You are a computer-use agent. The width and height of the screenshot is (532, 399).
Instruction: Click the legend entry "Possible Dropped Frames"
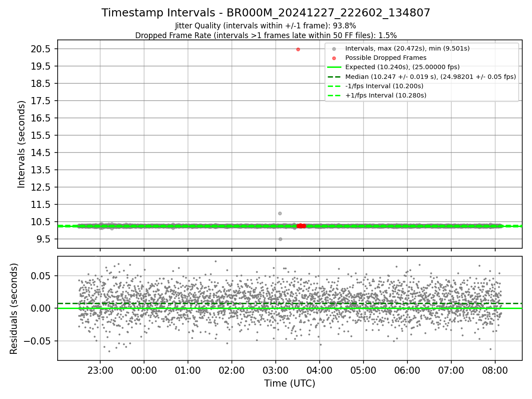(386, 58)
